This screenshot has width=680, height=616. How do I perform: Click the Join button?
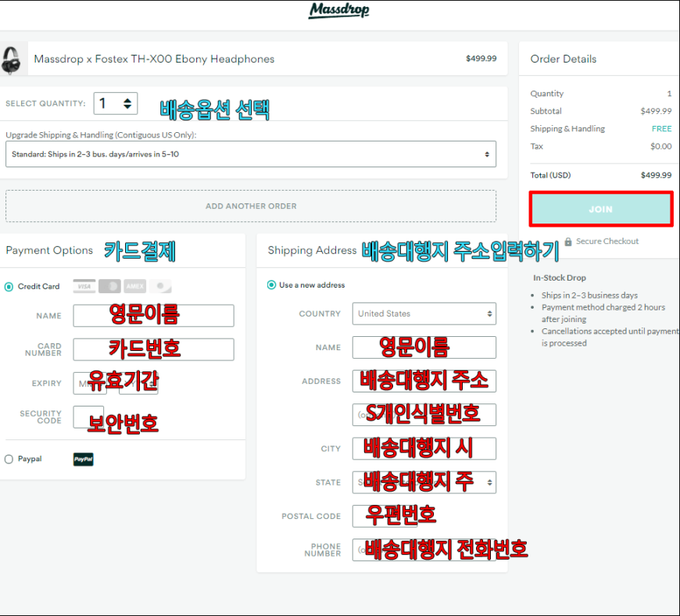[x=600, y=209]
